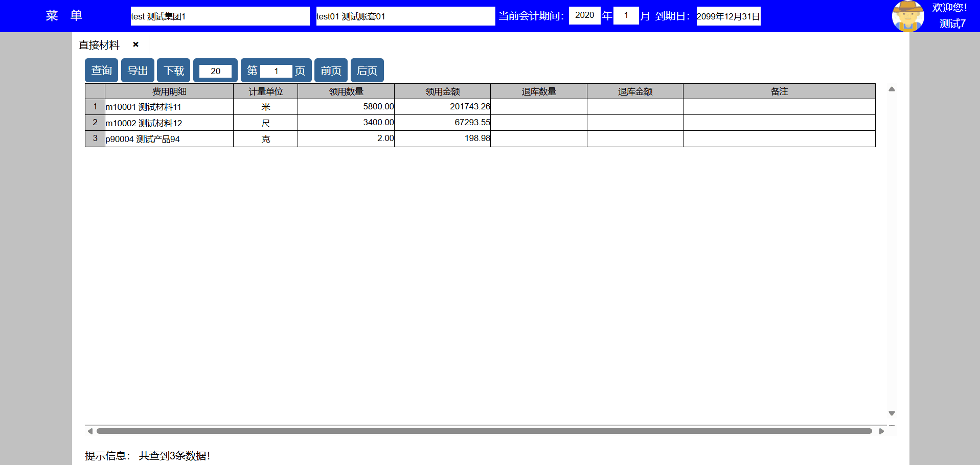Image resolution: width=980 pixels, height=465 pixels.
Task: Open the test01 测试账套01 account selector
Action: coord(405,16)
